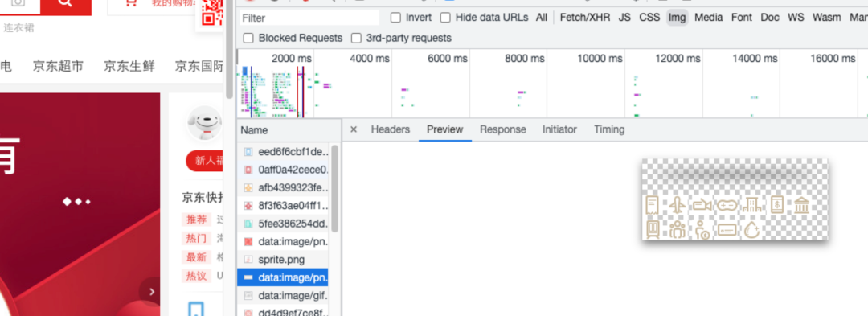Open the 京东快报 heading link
868x316 pixels.
(x=203, y=198)
